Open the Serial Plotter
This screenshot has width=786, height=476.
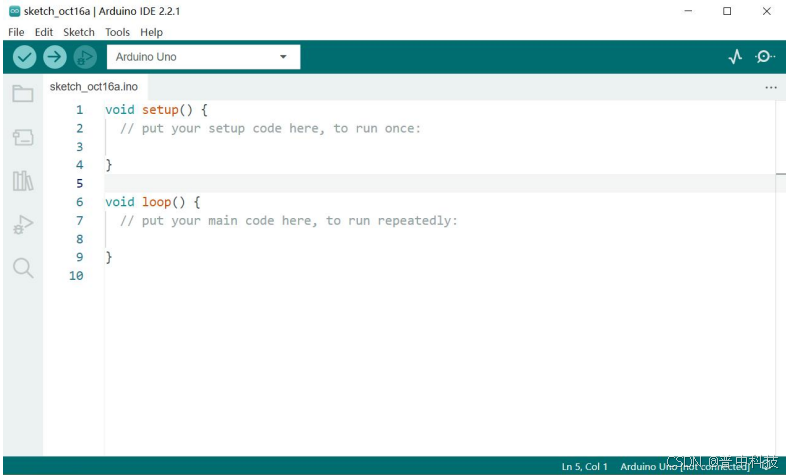735,57
